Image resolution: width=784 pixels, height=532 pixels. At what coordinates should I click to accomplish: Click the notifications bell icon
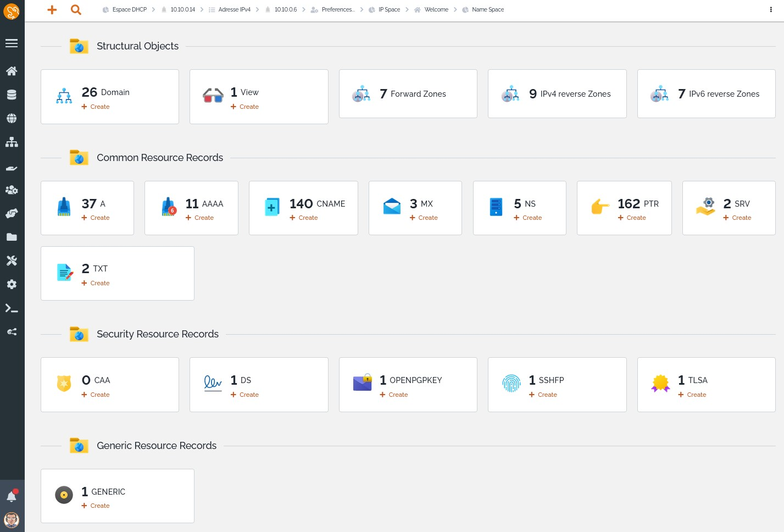(x=12, y=497)
